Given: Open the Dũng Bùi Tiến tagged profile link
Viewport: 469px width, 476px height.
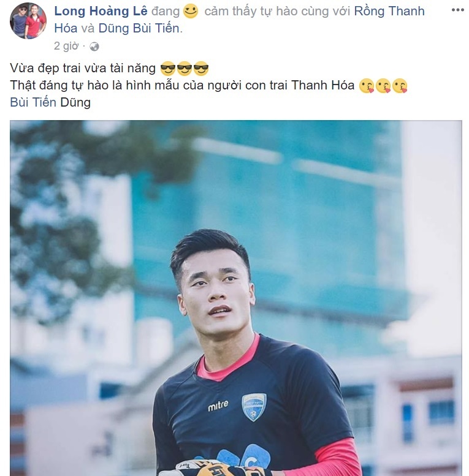Looking at the screenshot, I should point(140,28).
